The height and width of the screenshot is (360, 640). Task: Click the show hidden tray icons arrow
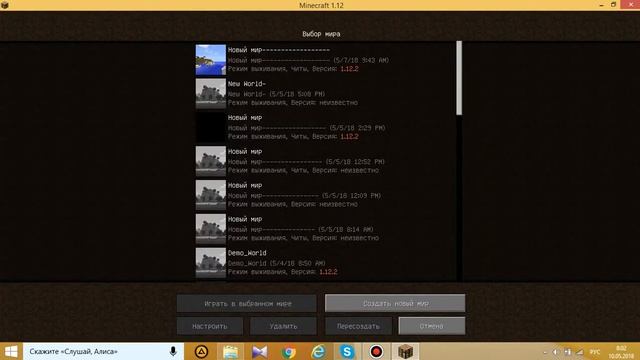click(545, 352)
